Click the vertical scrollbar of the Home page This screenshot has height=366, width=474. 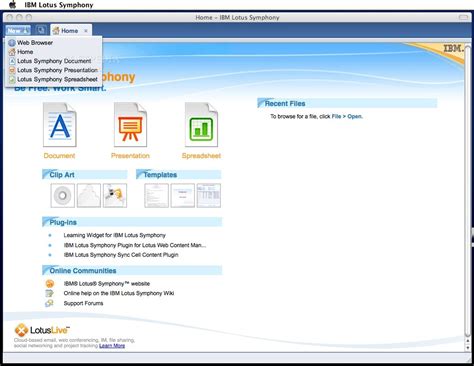pos(468,190)
